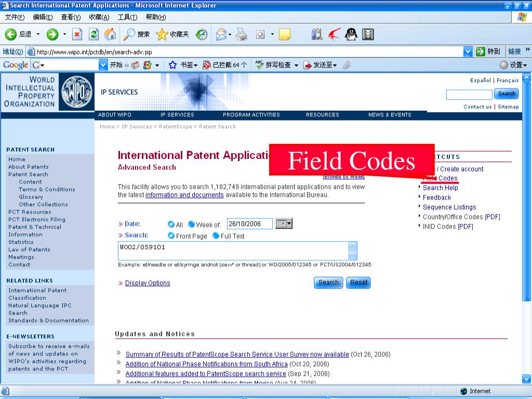Open the Feedback shortcut link
The width and height of the screenshot is (532, 399).
(x=437, y=197)
